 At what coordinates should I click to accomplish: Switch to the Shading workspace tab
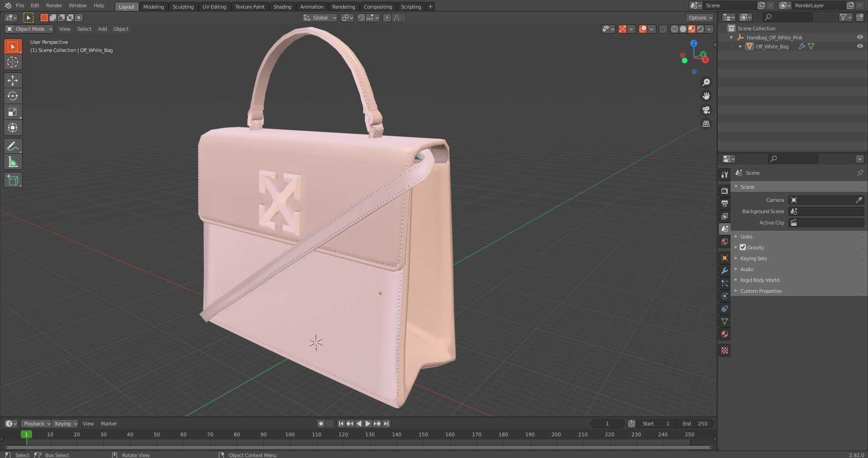click(x=282, y=6)
